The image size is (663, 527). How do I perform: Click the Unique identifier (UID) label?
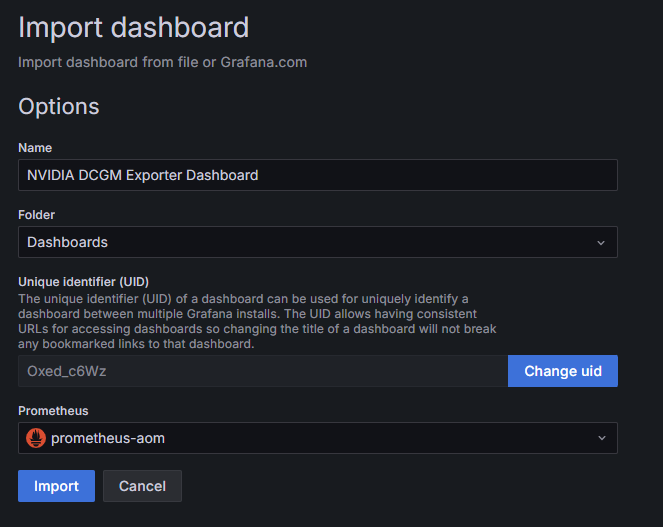pos(83,282)
